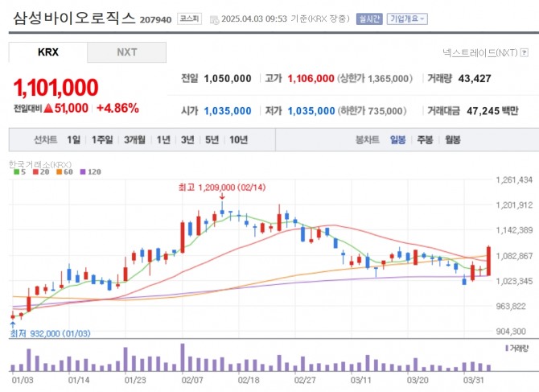The width and height of the screenshot is (539, 392).
Task: Show the 10년 line chart
Action: [239, 140]
